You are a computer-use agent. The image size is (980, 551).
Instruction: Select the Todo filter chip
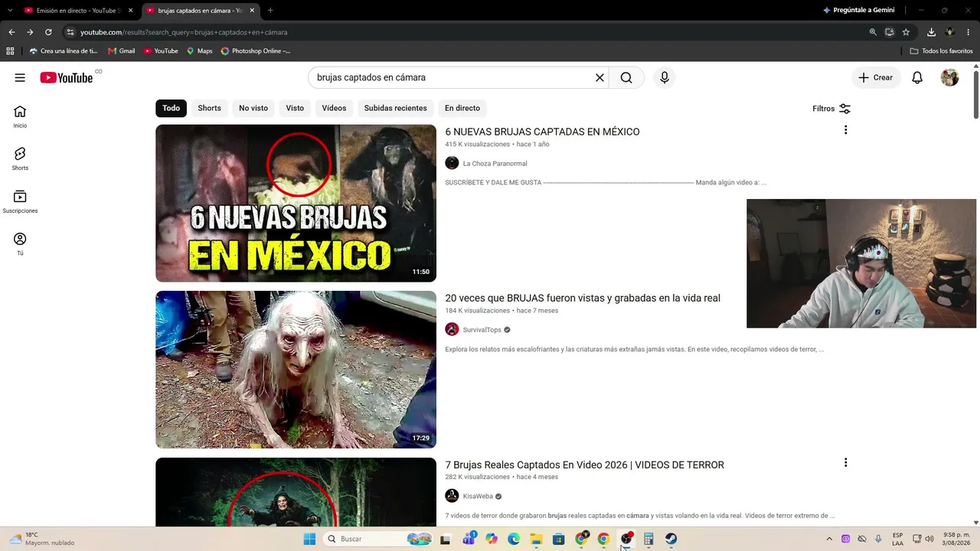coord(171,108)
